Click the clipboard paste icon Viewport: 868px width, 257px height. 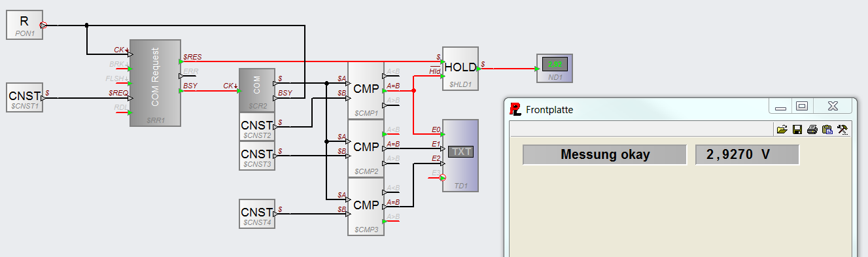click(x=827, y=129)
